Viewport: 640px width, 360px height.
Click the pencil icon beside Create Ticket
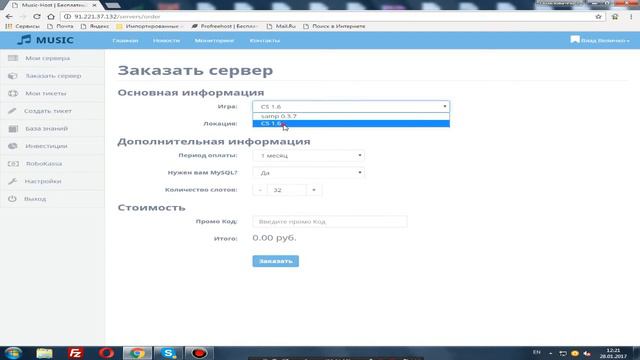click(x=12, y=111)
